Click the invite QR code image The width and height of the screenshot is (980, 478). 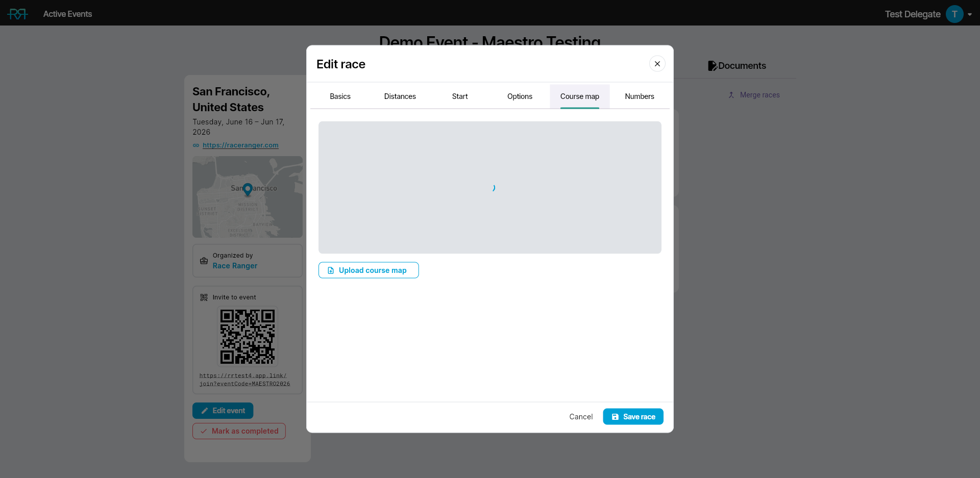[248, 337]
